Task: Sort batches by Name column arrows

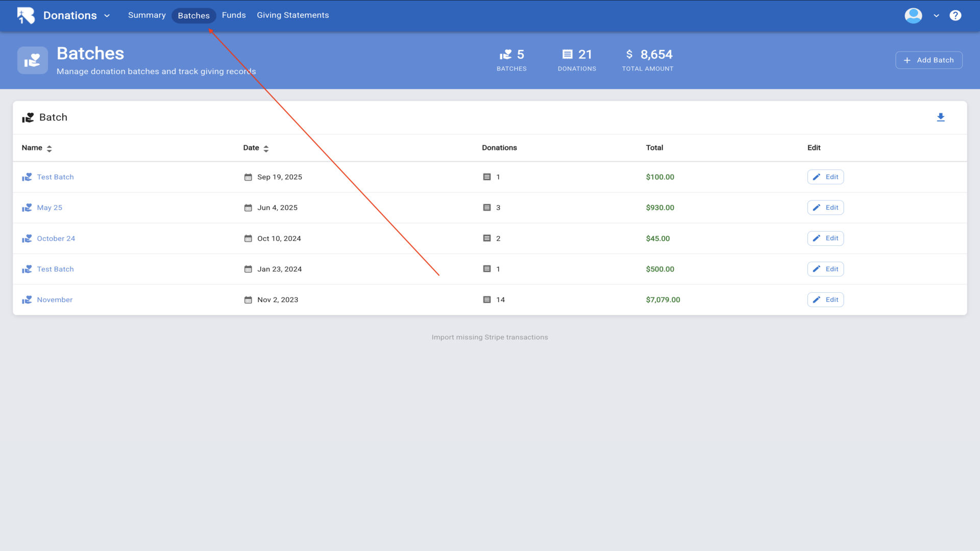Action: [x=50, y=148]
